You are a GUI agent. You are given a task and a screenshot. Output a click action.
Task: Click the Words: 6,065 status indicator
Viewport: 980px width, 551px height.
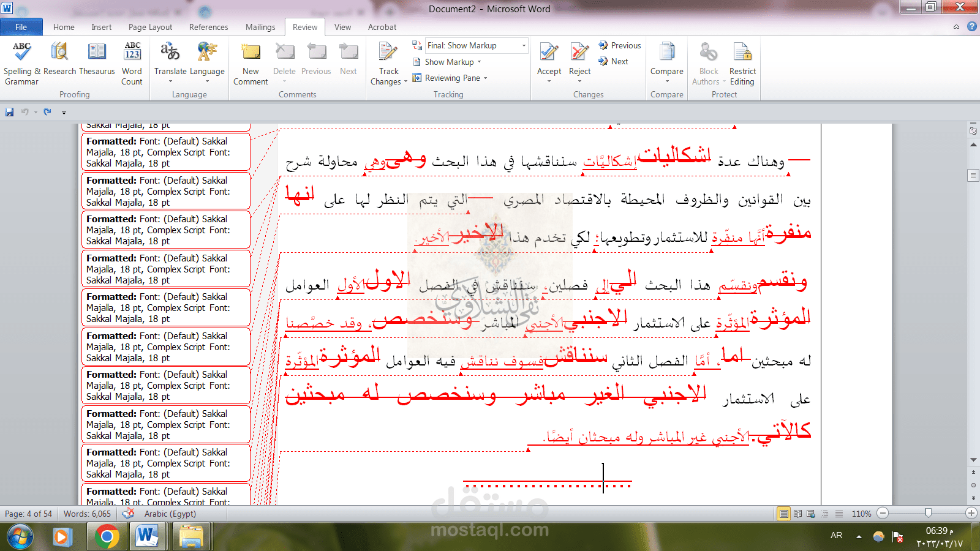pos(87,514)
